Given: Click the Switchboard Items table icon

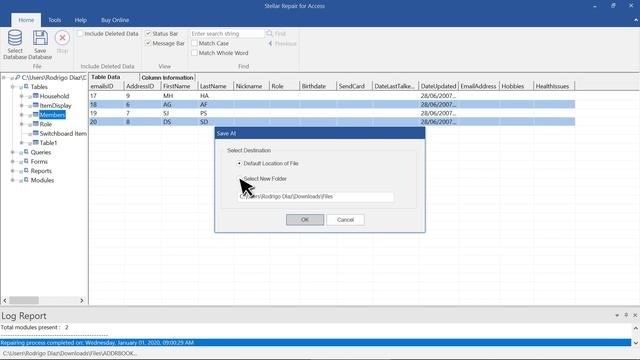Looking at the screenshot, I should pos(36,133).
